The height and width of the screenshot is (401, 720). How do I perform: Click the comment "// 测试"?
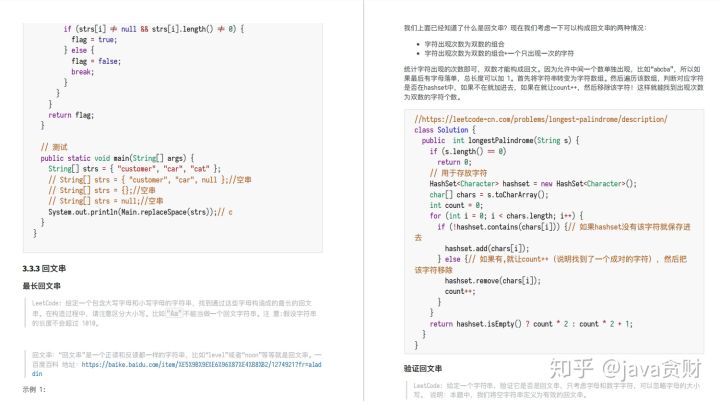pos(54,147)
